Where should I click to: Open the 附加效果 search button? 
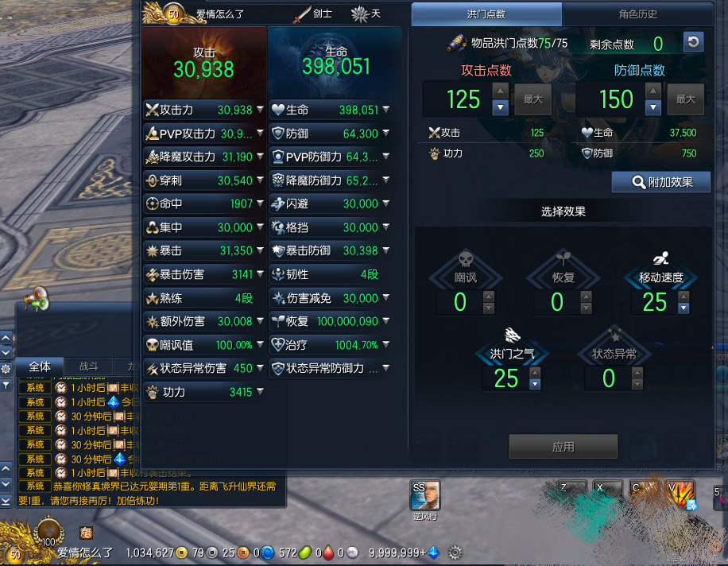coord(661,182)
